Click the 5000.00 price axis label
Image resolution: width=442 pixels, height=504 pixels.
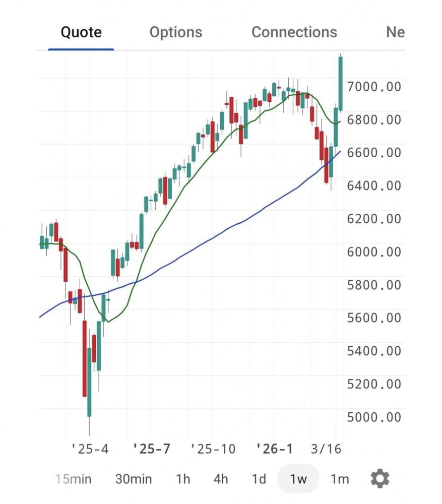pos(374,417)
